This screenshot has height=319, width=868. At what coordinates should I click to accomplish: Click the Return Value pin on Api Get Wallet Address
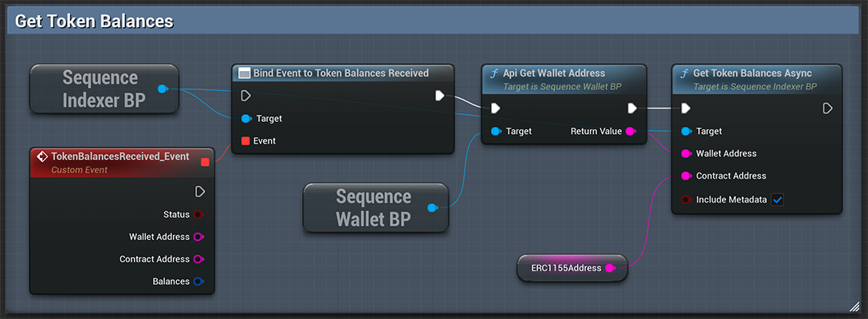tap(630, 131)
